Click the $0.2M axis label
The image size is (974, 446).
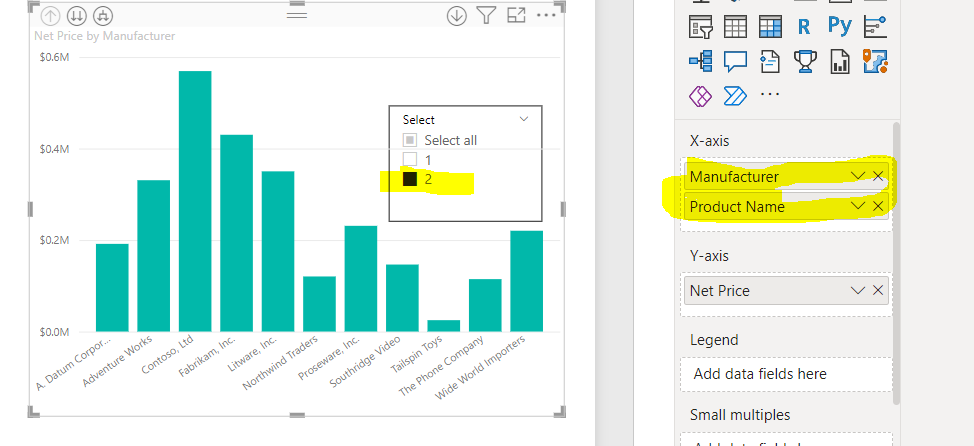click(x=54, y=240)
